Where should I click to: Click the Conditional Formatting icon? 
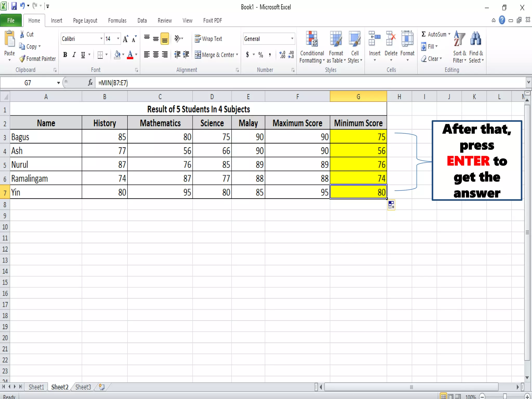312,39
